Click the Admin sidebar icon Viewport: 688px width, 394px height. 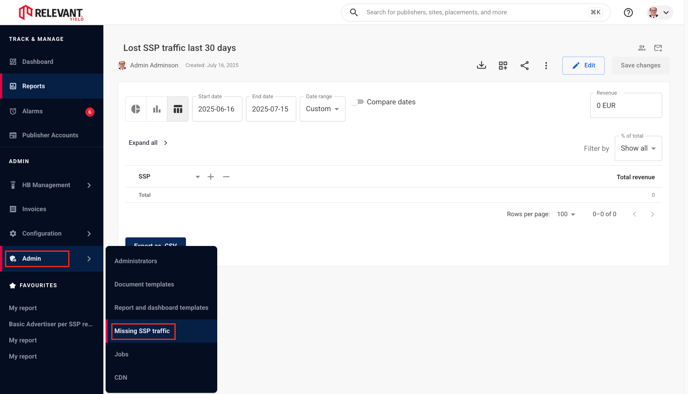coord(13,258)
